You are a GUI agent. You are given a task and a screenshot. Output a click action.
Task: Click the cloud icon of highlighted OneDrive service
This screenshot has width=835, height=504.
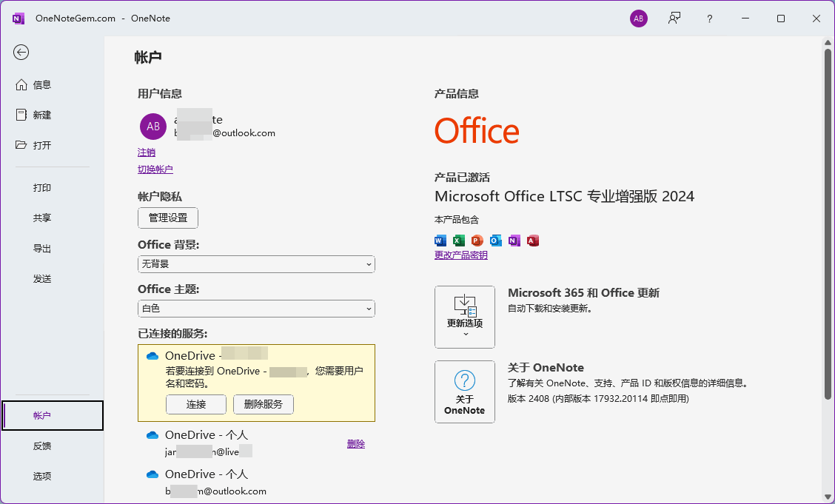pyautogui.click(x=152, y=356)
